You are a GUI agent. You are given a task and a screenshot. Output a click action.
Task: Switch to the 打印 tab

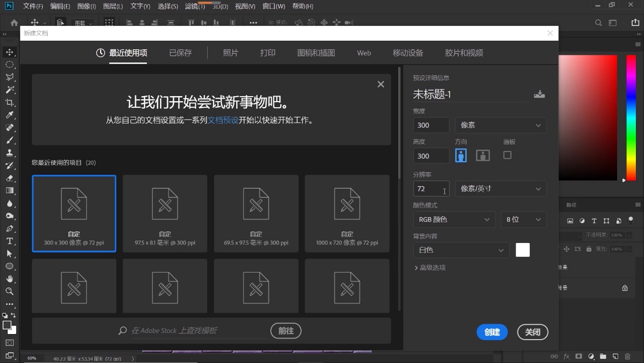pyautogui.click(x=268, y=52)
